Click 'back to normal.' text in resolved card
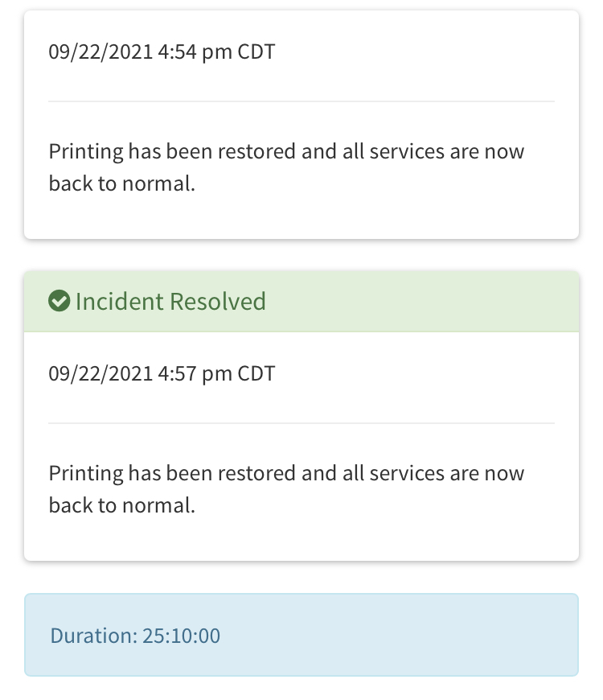This screenshot has height=700, width=603. (x=121, y=505)
